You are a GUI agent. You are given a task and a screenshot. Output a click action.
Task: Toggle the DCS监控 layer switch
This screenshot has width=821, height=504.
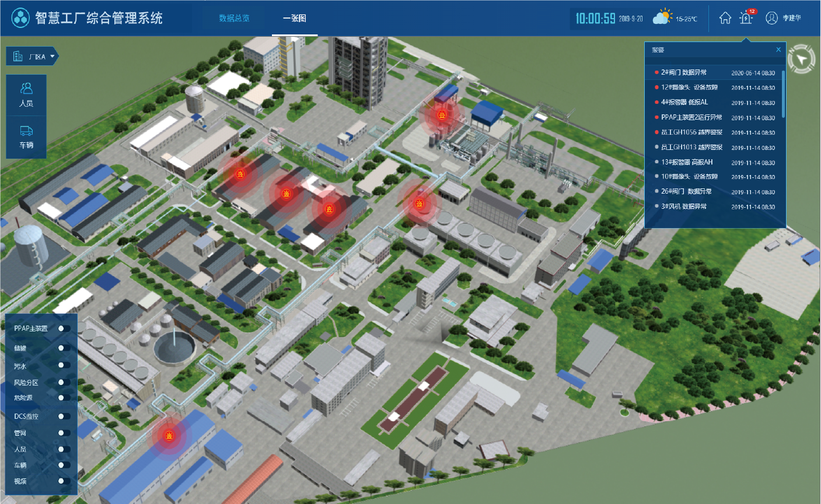pyautogui.click(x=64, y=416)
